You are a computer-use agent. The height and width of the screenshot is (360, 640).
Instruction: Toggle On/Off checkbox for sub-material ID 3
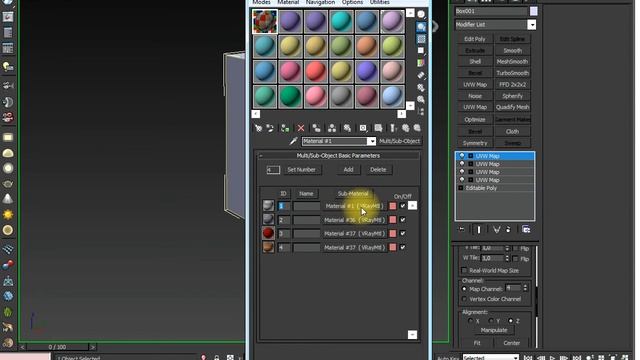coord(403,233)
